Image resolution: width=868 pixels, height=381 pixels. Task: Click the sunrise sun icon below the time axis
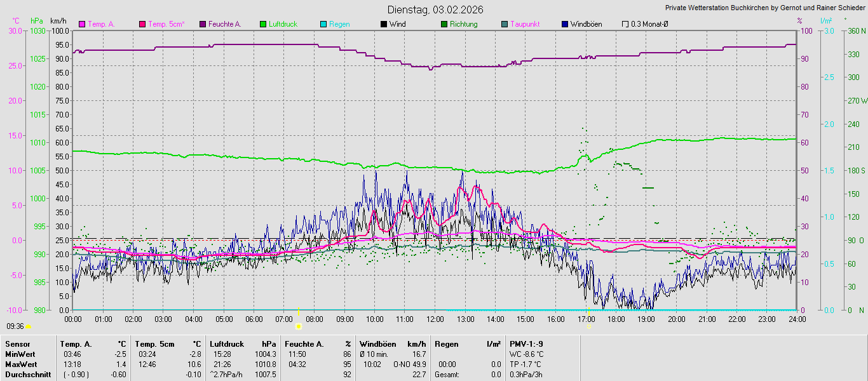coord(299,326)
